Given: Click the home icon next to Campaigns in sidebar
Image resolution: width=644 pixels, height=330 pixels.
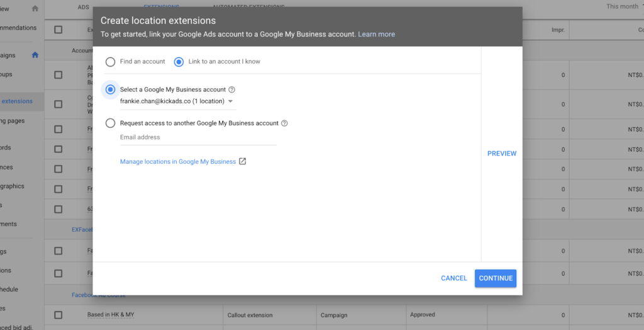Looking at the screenshot, I should click(35, 55).
